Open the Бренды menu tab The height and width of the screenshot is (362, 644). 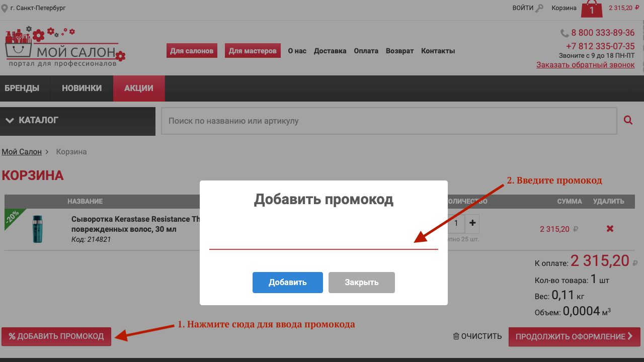click(22, 88)
